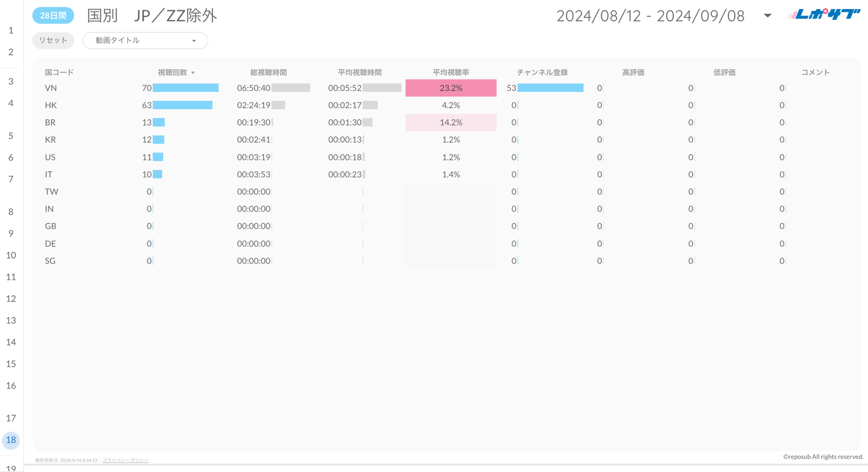Click total watch time 00:19:30 for BR
Screen dimensions: 868x472
click(253, 122)
